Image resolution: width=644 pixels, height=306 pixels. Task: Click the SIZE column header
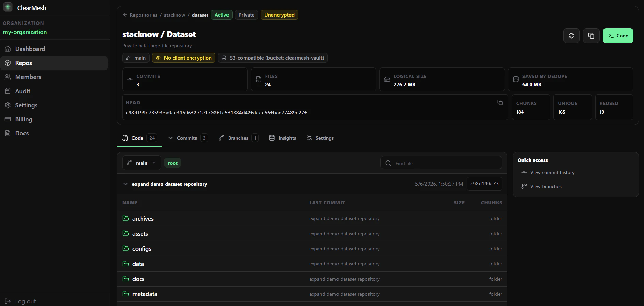point(459,203)
